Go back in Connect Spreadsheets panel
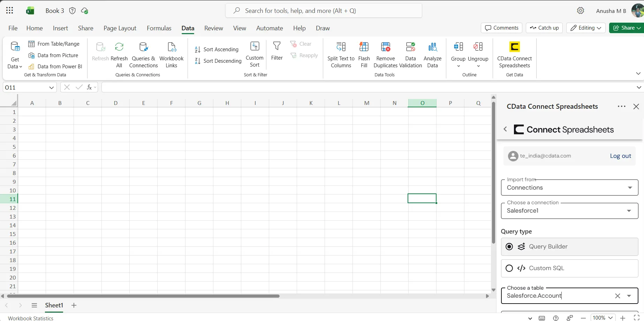The height and width of the screenshot is (321, 644). 505,129
